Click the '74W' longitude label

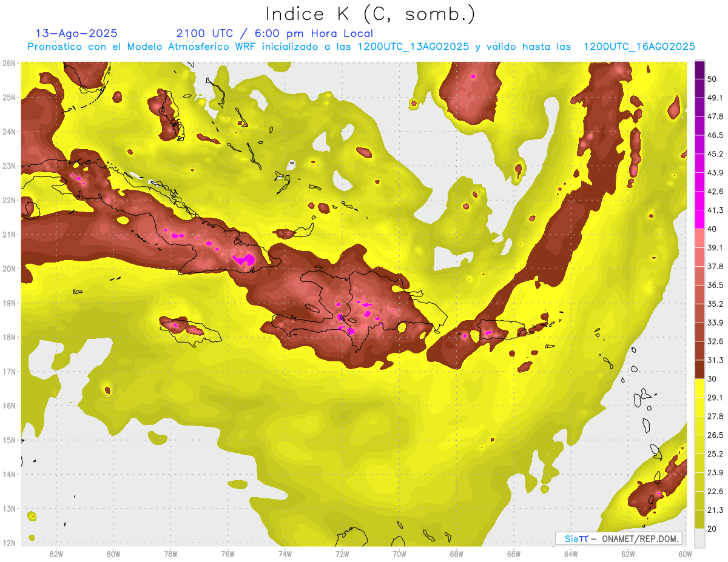[x=285, y=554]
